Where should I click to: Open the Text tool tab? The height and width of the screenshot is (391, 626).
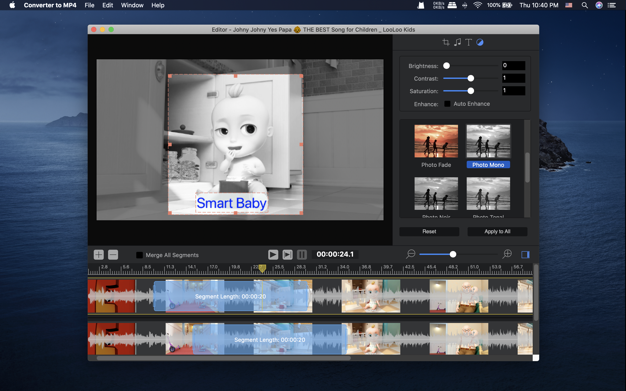(x=469, y=42)
